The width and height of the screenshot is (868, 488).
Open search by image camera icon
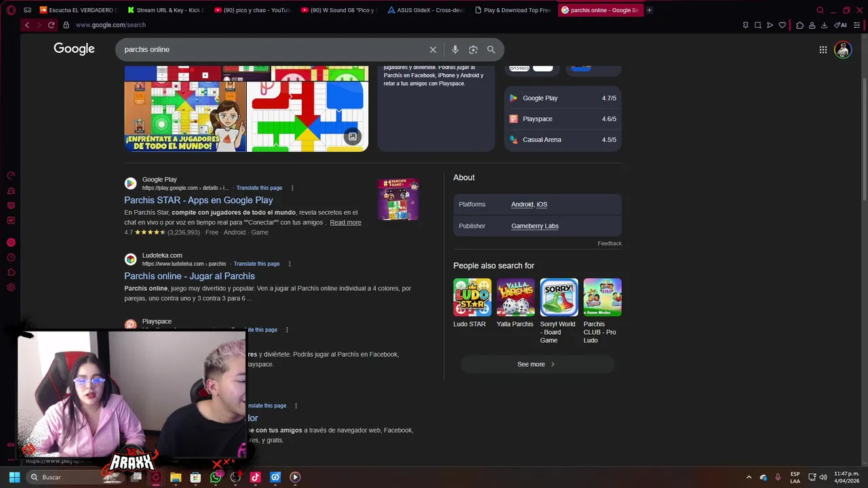pyautogui.click(x=473, y=49)
